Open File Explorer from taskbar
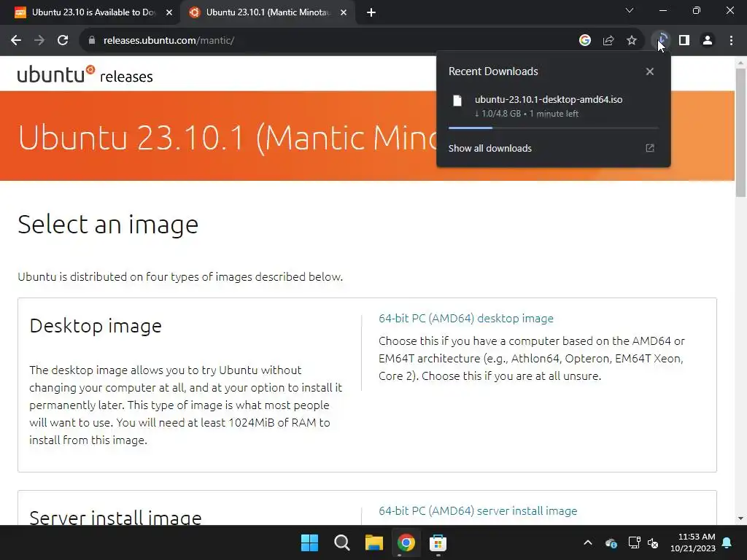The image size is (747, 560). click(374, 542)
